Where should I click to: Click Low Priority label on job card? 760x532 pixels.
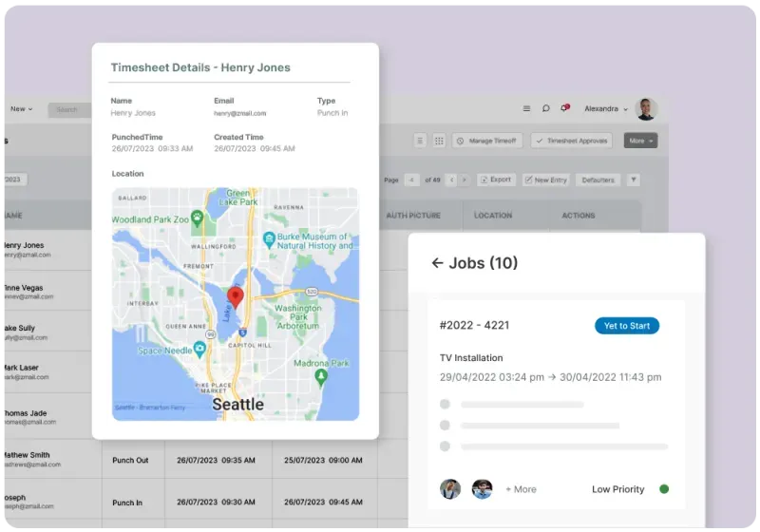pos(618,489)
